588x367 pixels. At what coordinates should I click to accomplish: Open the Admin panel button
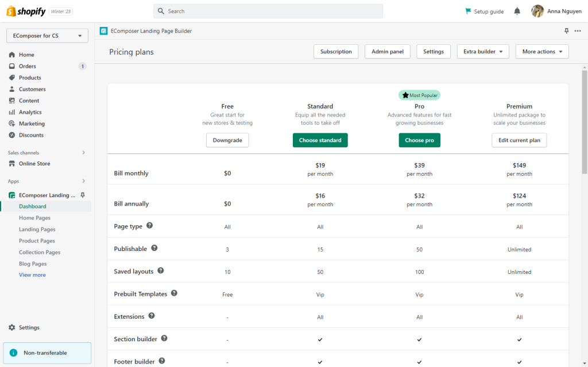388,52
